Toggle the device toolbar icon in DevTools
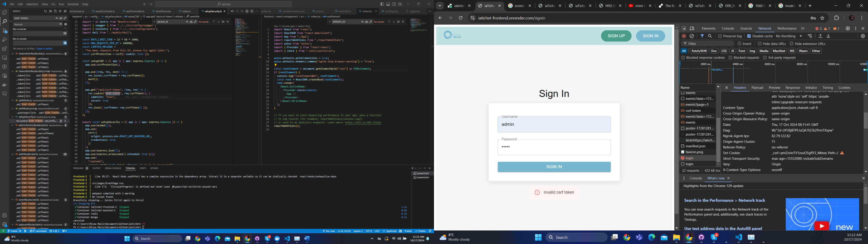The image size is (868, 244). (692, 29)
